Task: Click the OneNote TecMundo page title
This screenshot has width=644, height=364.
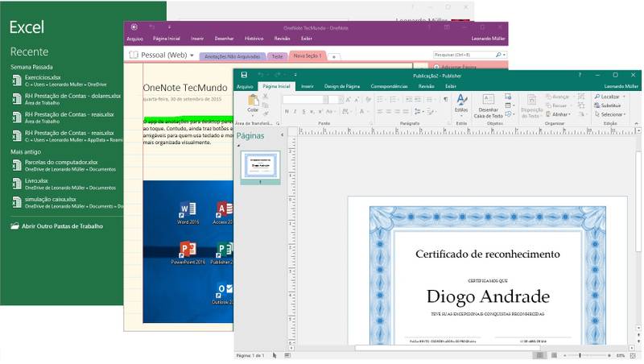Action: click(x=185, y=88)
